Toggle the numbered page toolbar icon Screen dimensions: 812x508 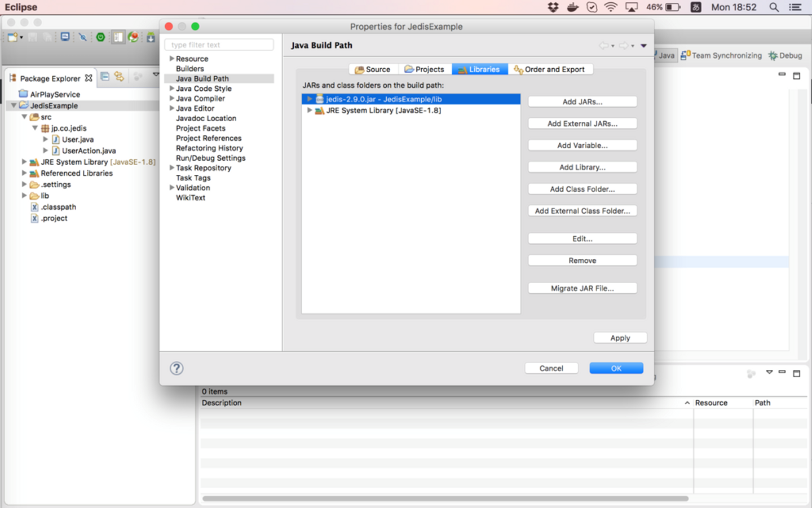coord(117,37)
